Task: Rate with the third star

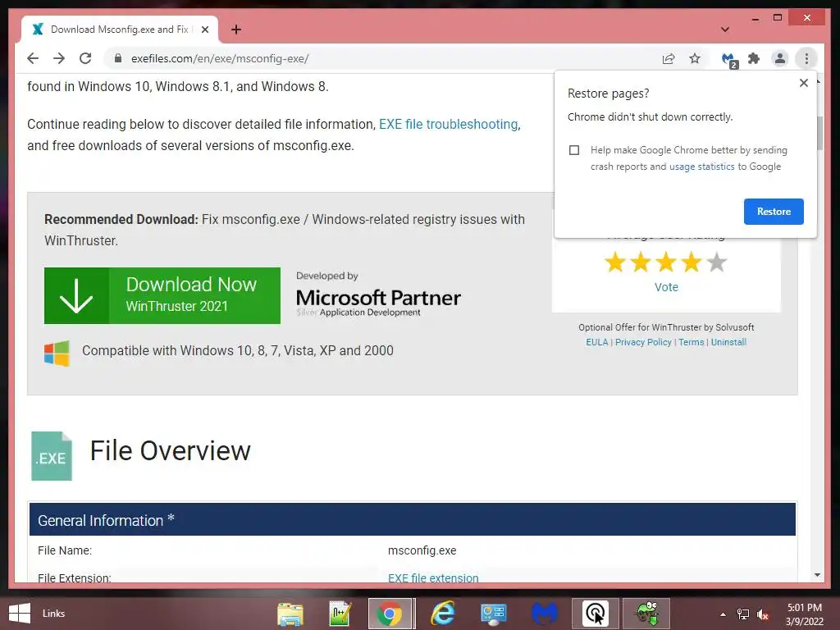Action: click(666, 262)
